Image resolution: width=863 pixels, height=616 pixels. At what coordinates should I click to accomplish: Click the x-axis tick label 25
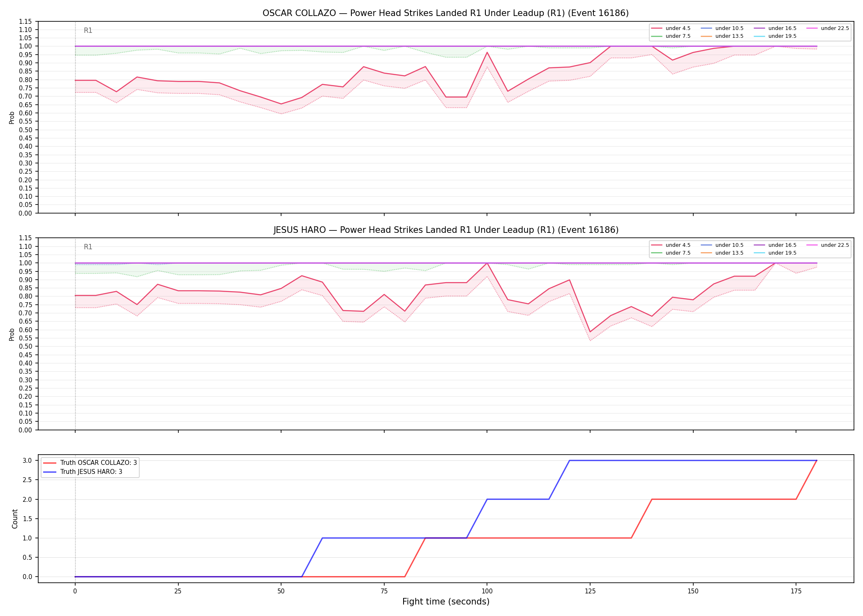point(178,591)
